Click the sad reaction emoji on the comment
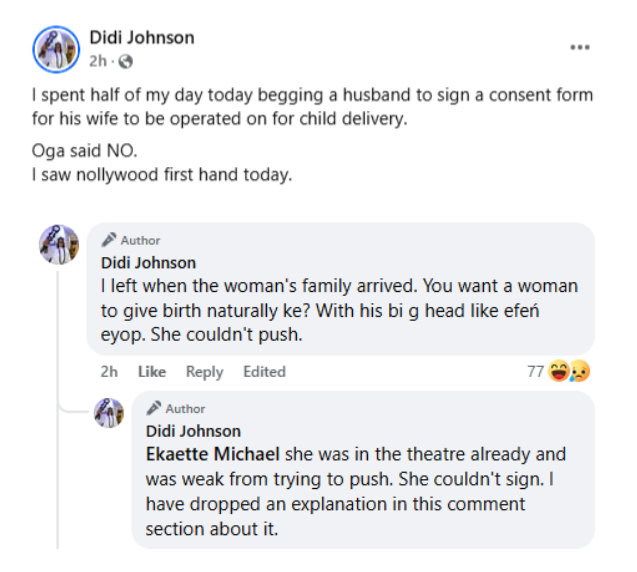Viewport: 637px width, 572px height. point(578,372)
